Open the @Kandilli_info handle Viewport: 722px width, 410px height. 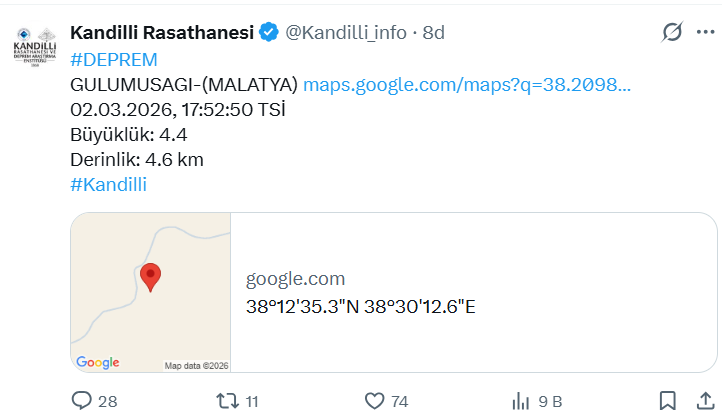tap(346, 33)
